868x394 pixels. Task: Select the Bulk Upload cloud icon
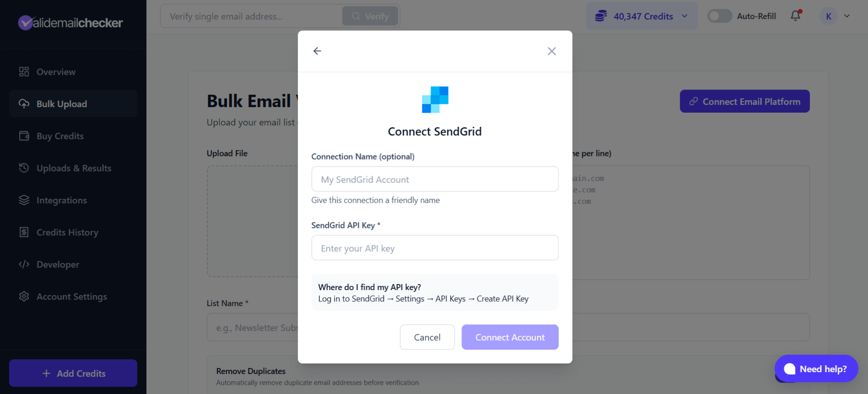tap(24, 104)
